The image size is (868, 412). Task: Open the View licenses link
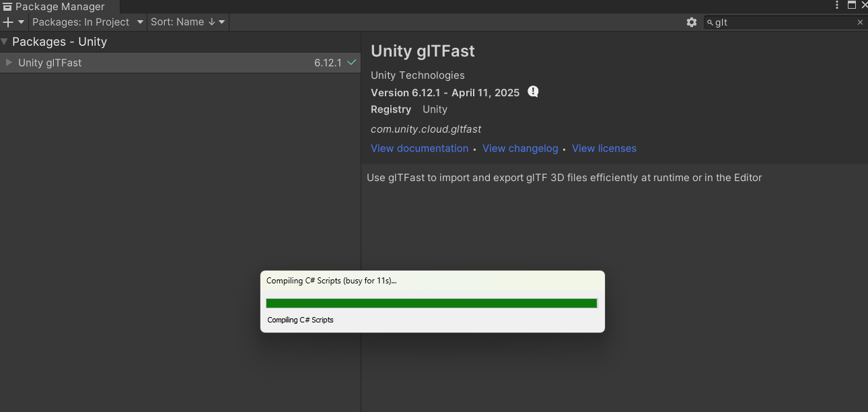click(x=604, y=148)
